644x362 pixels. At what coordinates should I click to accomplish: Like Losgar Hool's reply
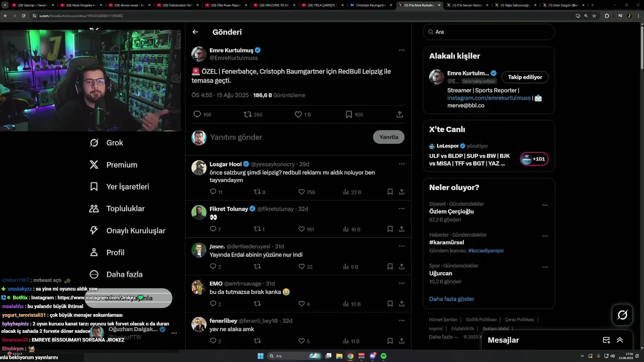point(301,192)
